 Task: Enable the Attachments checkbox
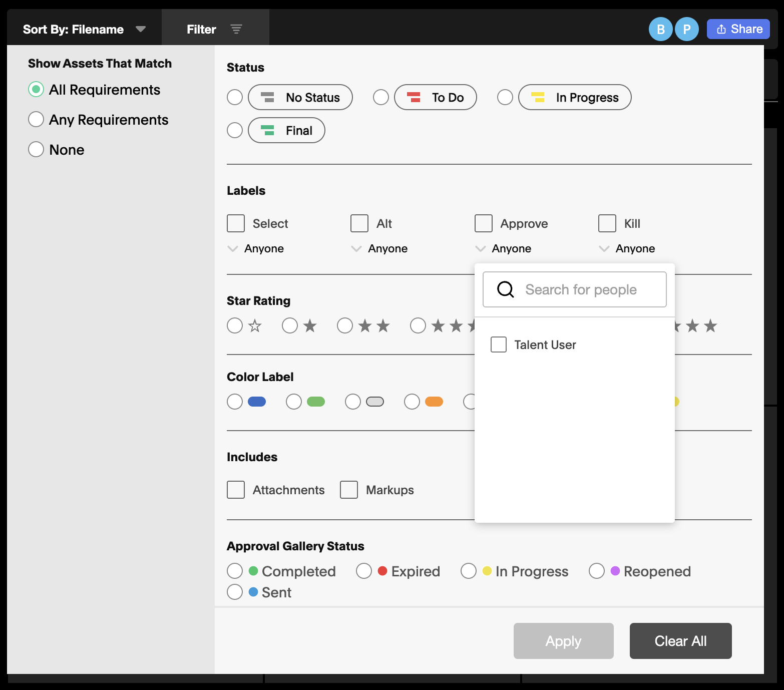pyautogui.click(x=236, y=490)
